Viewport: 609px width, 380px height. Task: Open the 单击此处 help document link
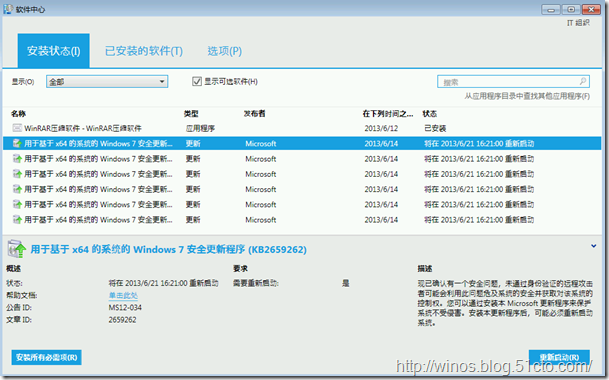tap(123, 296)
